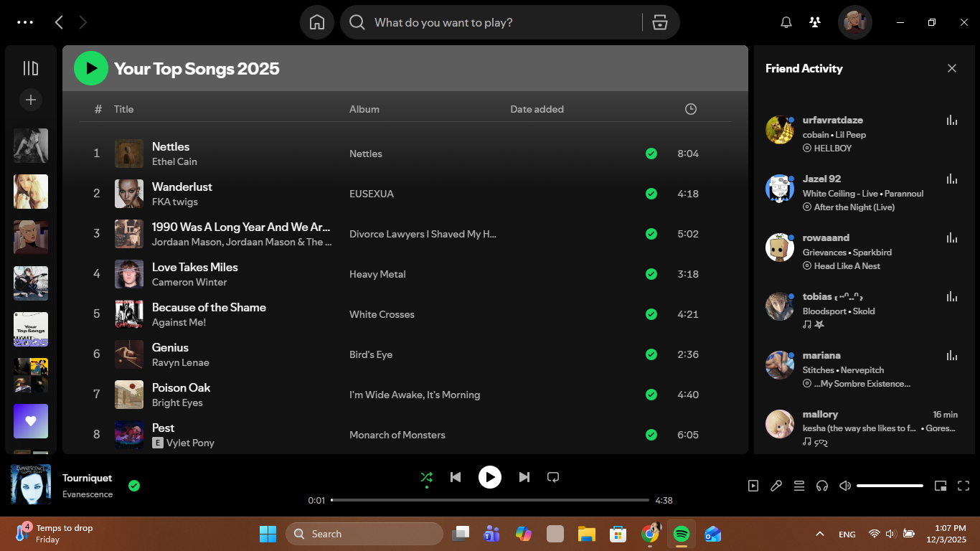980x551 pixels.
Task: Select the song Nettles
Action: [x=171, y=146]
